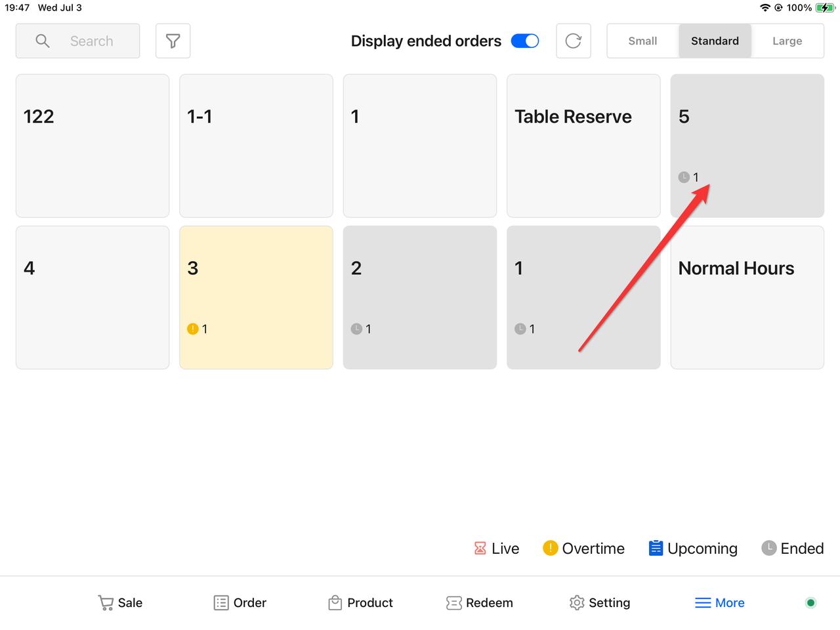Open table card 122
840x630 pixels.
pyautogui.click(x=93, y=146)
